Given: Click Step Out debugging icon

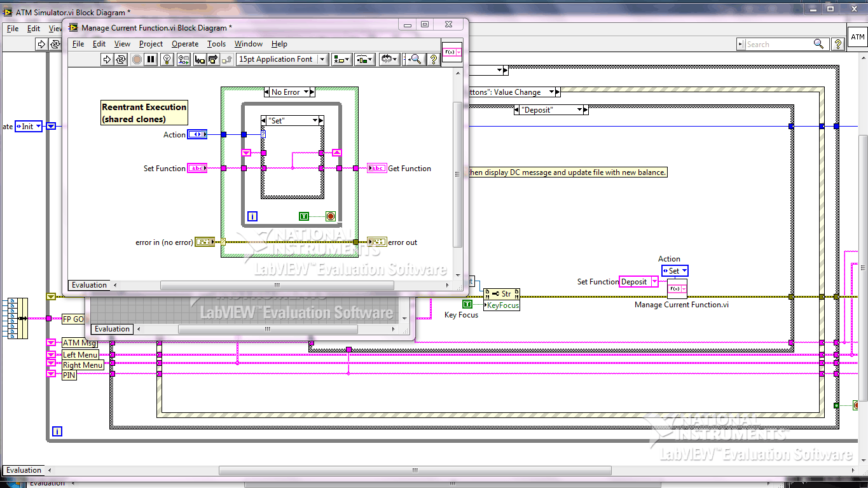Looking at the screenshot, I should [x=227, y=59].
